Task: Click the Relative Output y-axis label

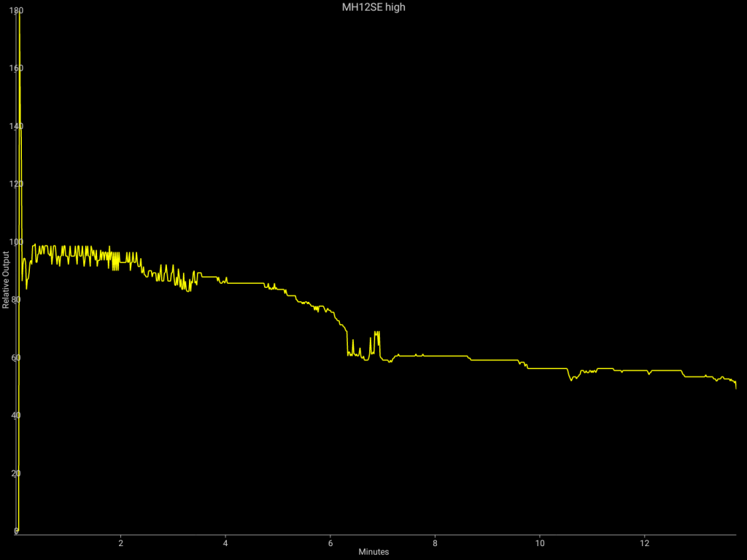Action: click(6, 280)
